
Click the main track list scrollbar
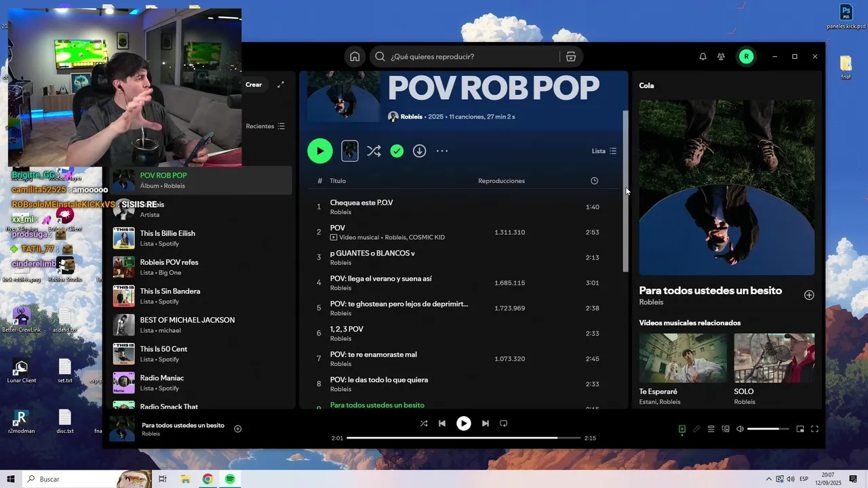point(626,191)
